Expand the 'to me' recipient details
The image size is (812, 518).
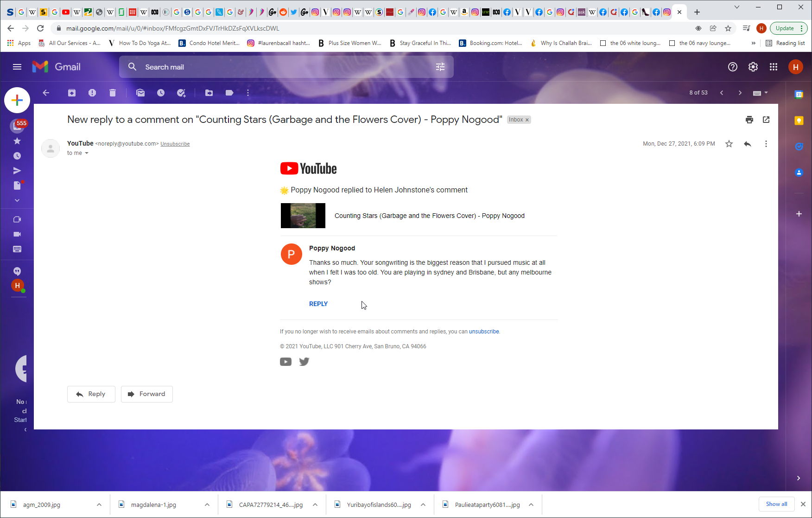point(86,153)
